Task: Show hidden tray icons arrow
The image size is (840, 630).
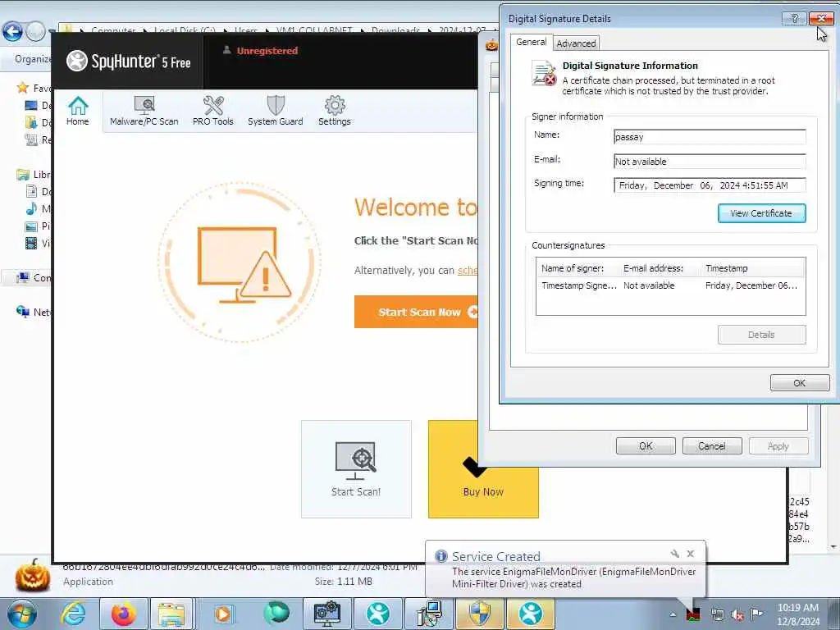Action: [673, 614]
